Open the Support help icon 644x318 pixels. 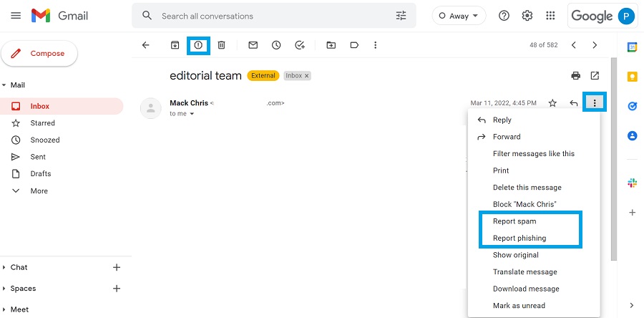tap(504, 16)
